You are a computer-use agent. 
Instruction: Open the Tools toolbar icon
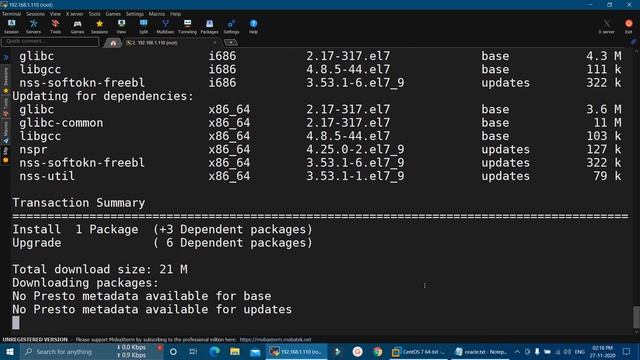tap(55, 26)
